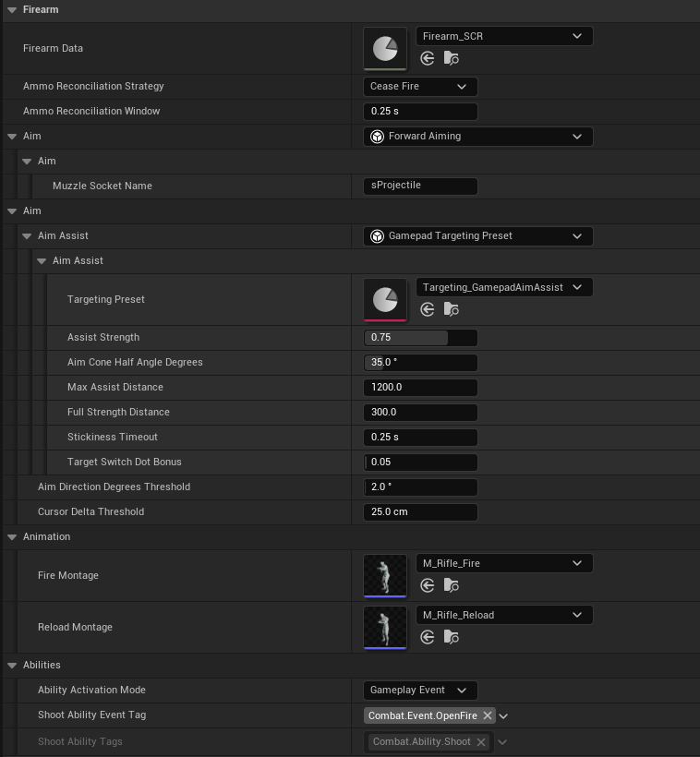Screen dimensions: 700x757
Task: Browse to Targeting Preset asset in Content Browser
Action: point(451,309)
